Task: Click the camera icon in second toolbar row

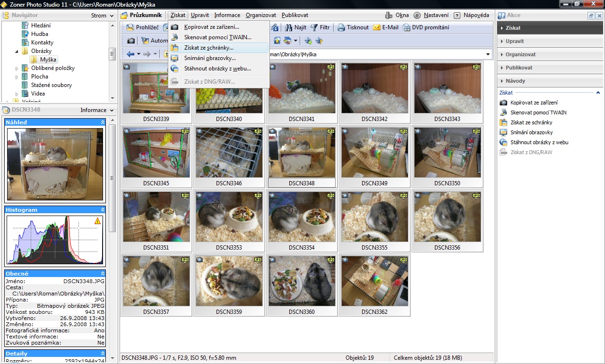Action: coord(131,41)
